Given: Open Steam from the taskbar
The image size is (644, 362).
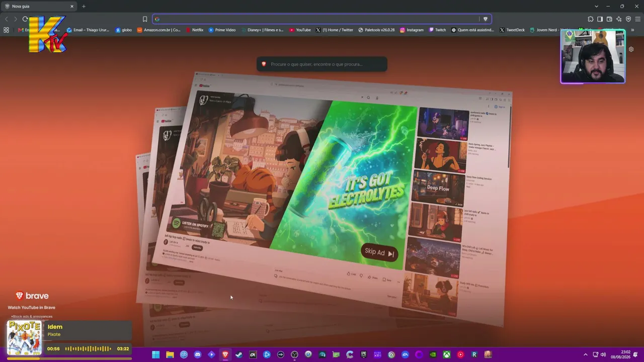Looking at the screenshot, I should click(239, 354).
